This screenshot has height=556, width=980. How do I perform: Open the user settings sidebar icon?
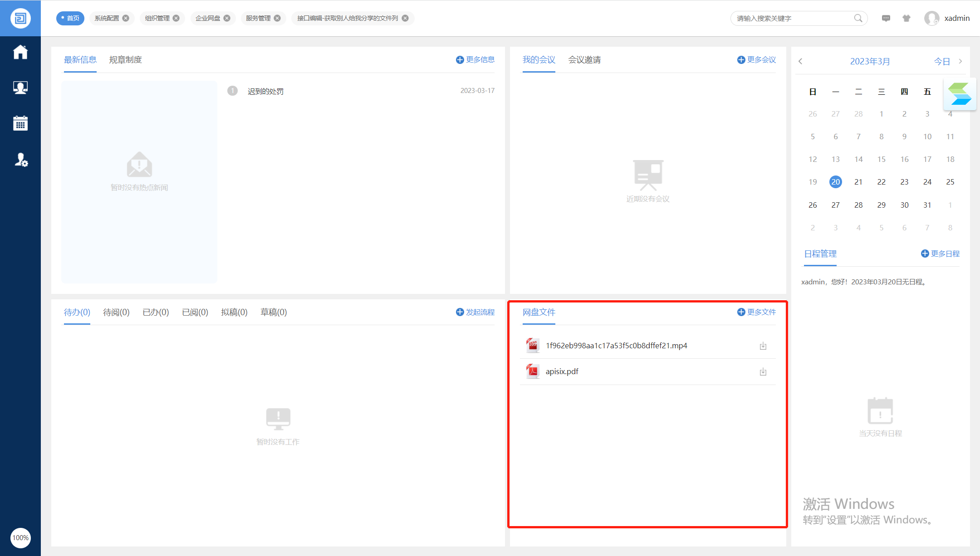click(21, 160)
